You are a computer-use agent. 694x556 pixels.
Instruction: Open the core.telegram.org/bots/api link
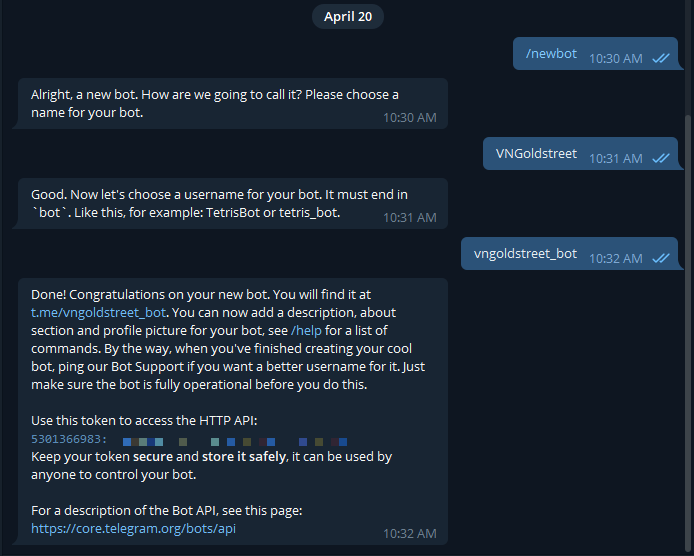coord(134,528)
